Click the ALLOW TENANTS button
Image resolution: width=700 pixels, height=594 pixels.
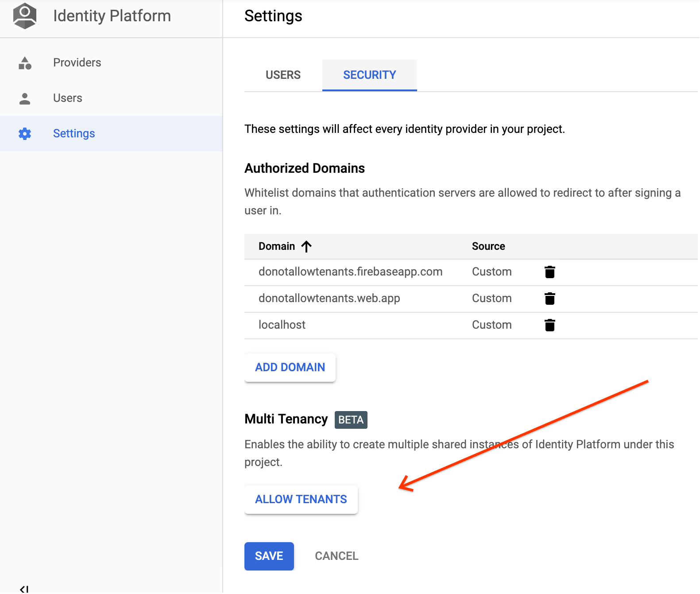[x=301, y=499]
